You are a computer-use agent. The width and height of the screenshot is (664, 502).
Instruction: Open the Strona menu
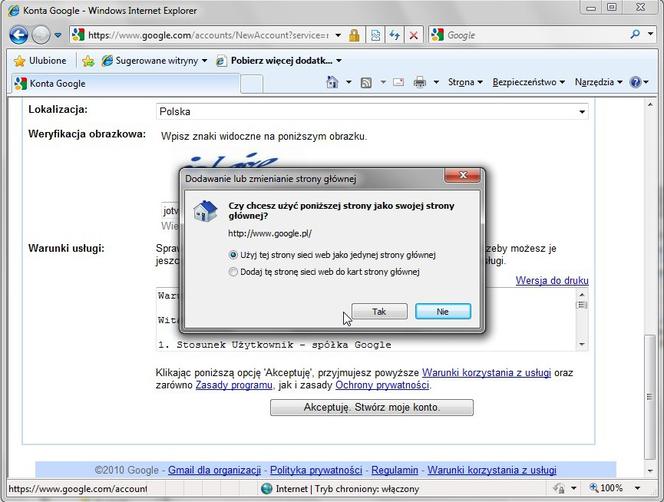click(x=465, y=82)
